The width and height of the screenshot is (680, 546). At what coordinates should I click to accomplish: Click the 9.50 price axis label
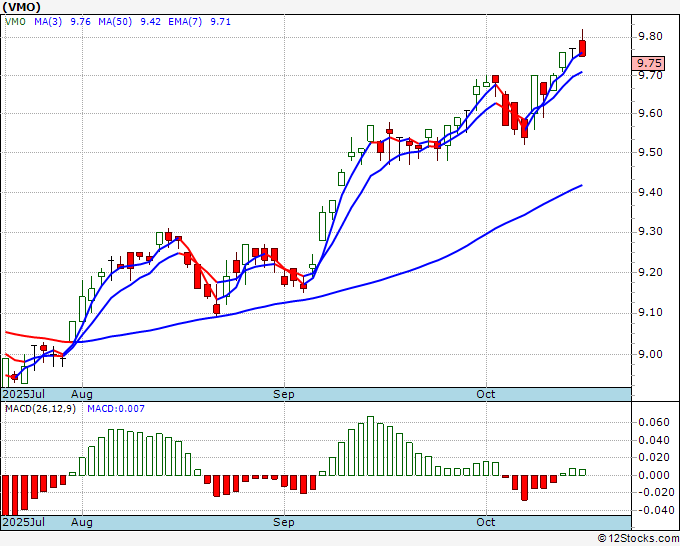[x=651, y=152]
